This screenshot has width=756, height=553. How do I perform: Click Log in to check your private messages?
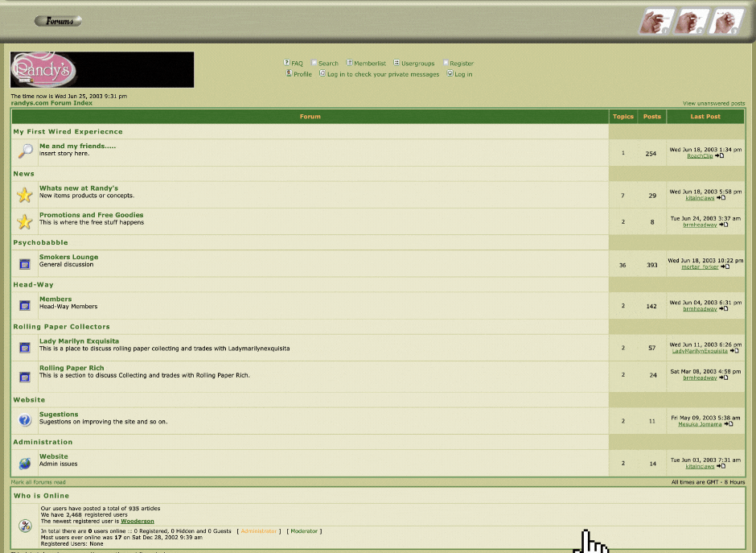[383, 74]
